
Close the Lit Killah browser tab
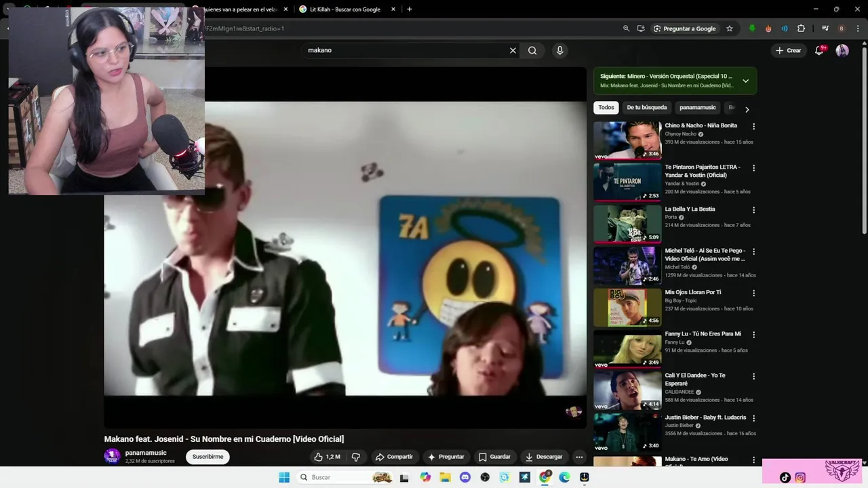click(x=393, y=9)
